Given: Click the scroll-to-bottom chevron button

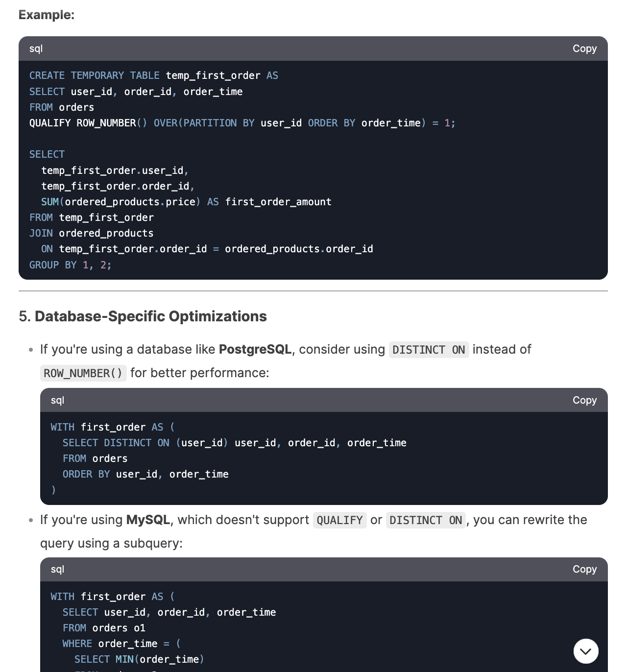Looking at the screenshot, I should pos(586,651).
